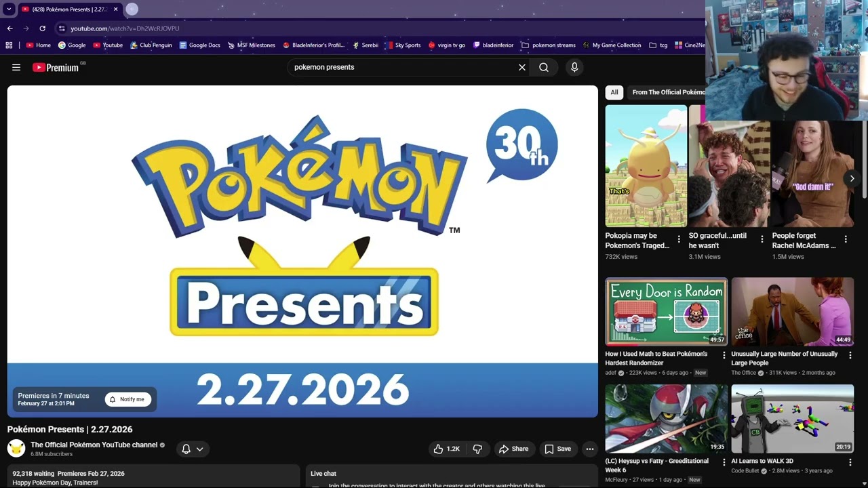
Task: Select the Pokémon Presents browser tab
Action: pos(69,9)
